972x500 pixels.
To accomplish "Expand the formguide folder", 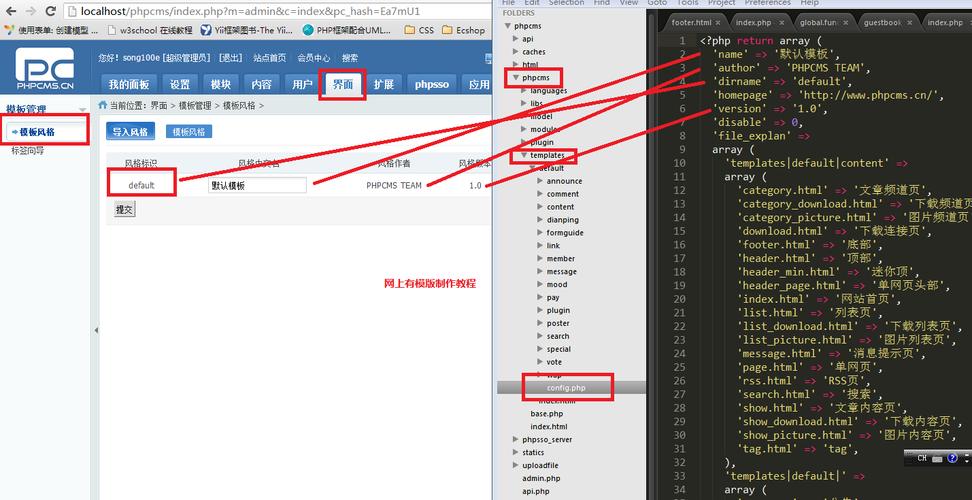I will point(540,233).
